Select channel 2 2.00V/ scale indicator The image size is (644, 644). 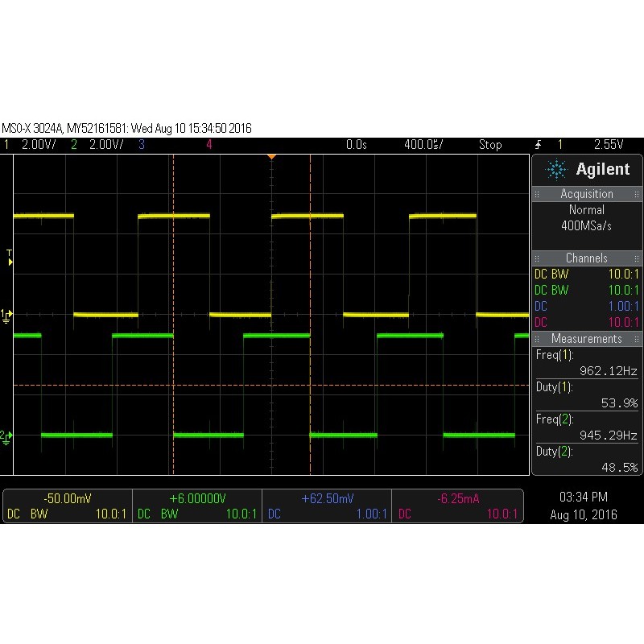click(x=98, y=145)
